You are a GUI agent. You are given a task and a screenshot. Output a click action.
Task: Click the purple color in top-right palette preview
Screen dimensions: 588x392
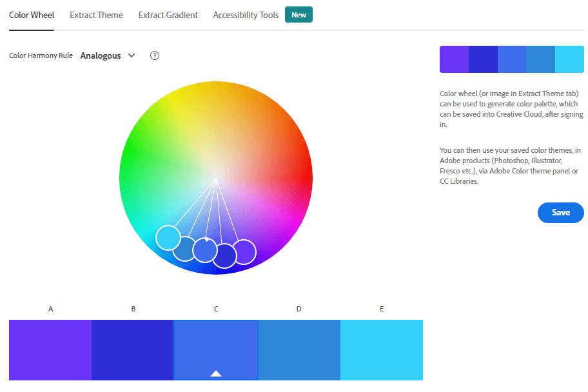click(454, 59)
